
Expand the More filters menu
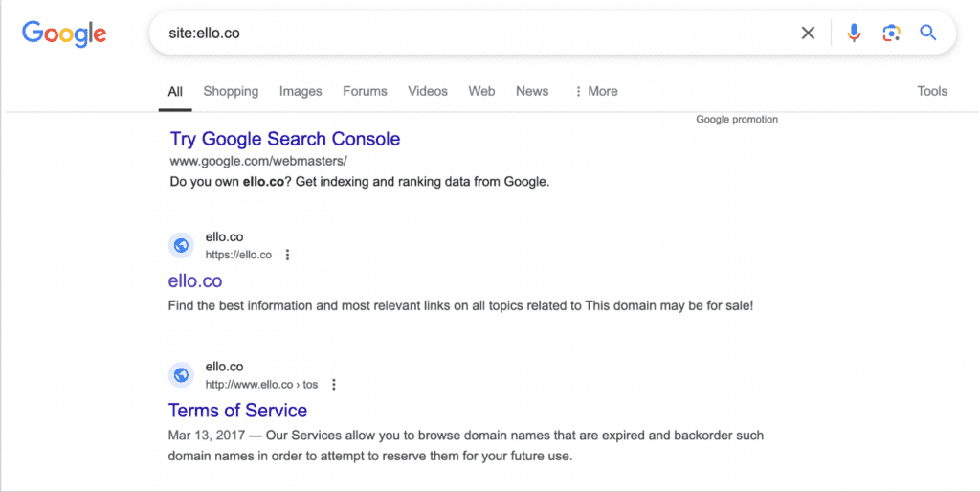click(596, 91)
